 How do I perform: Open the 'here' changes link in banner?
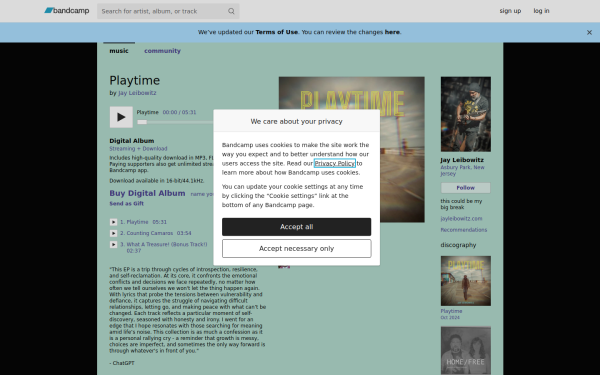(392, 32)
